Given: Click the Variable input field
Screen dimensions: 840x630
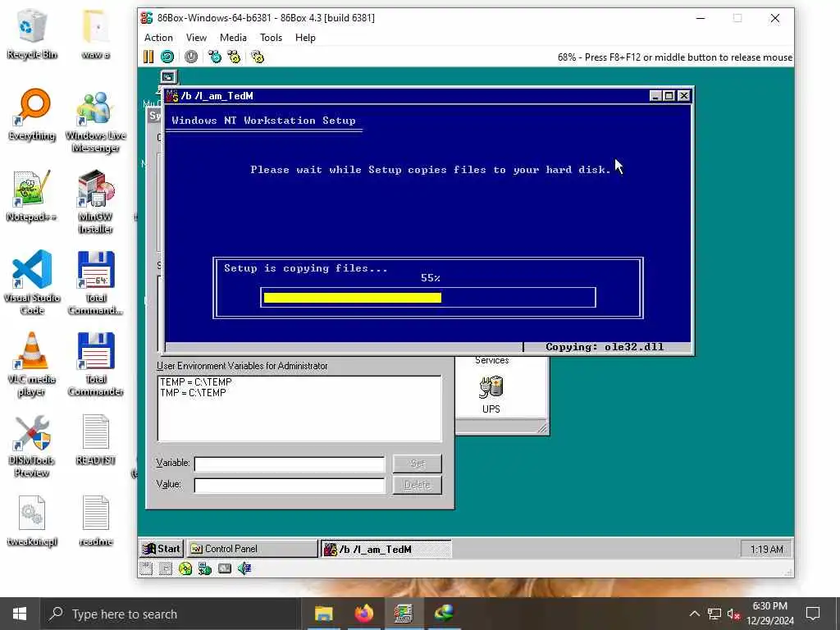Looking at the screenshot, I should [x=290, y=464].
